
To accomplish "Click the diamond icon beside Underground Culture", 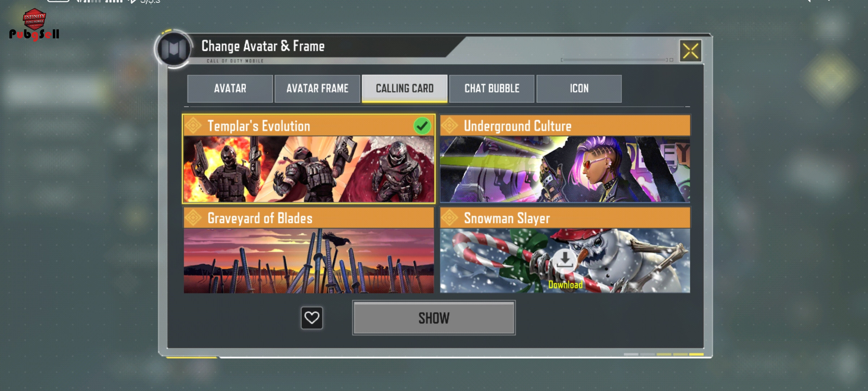I will tap(450, 126).
